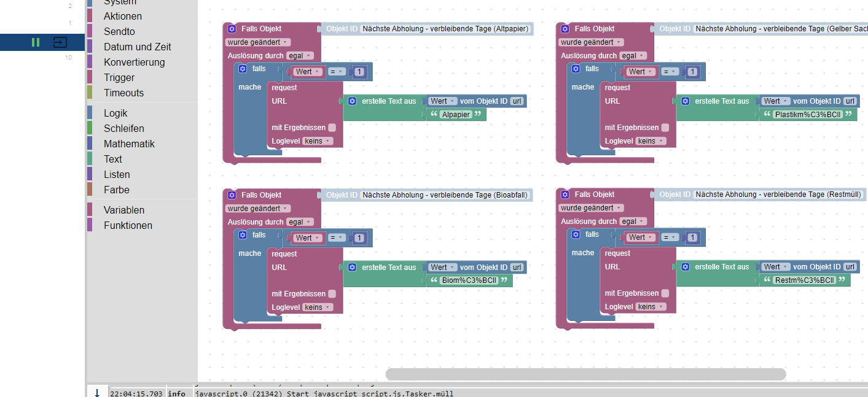Screen dimensions: 868x397
Task: Open gear settings on Restmüll Falls Objekt block
Action: click(x=565, y=195)
